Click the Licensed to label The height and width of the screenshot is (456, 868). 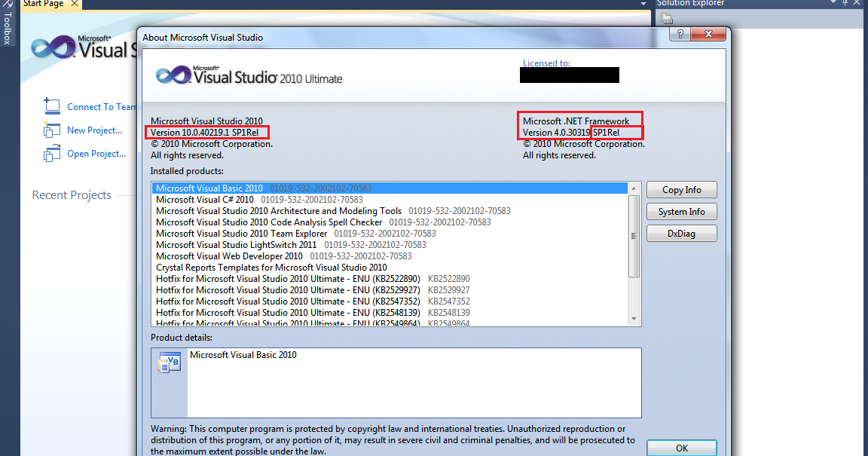point(546,63)
